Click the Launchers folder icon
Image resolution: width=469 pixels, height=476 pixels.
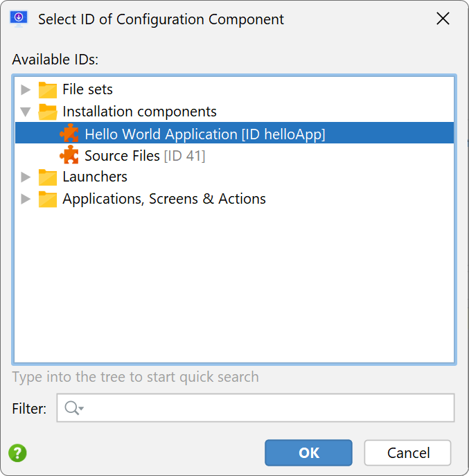48,177
